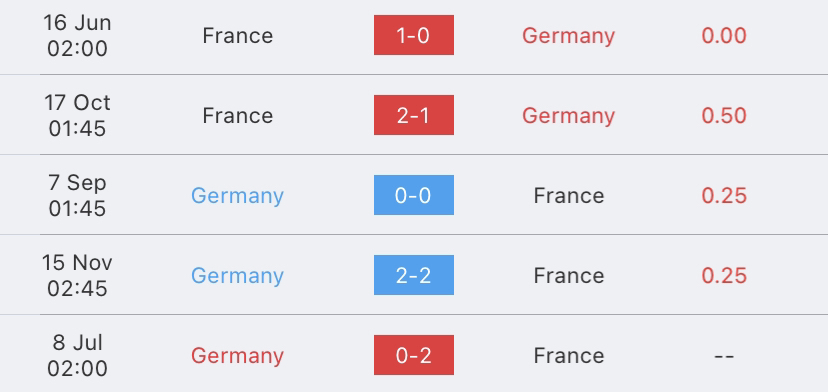
Task: Select red Germany in the 17 Oct match
Action: 568,116
